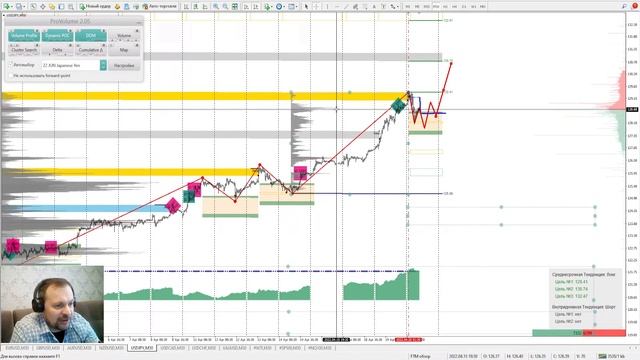Set timeframe to D1
The image size is (640, 360).
coord(464,7)
